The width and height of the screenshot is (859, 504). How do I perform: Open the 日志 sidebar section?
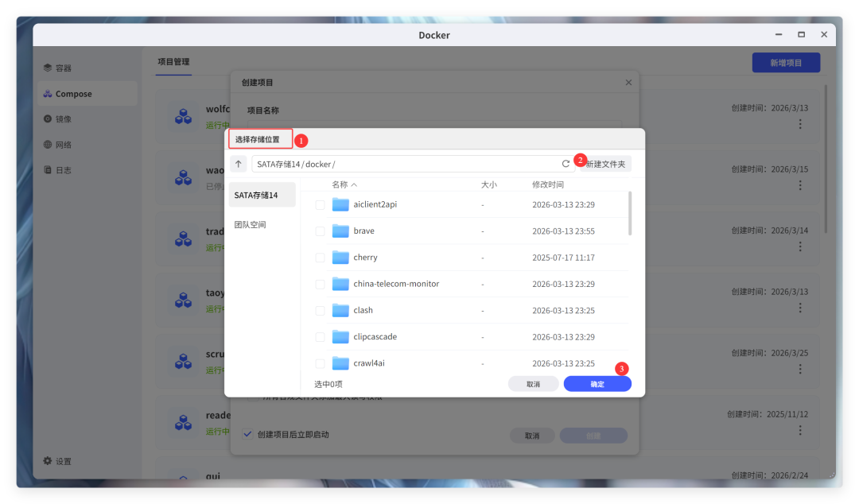[87, 170]
